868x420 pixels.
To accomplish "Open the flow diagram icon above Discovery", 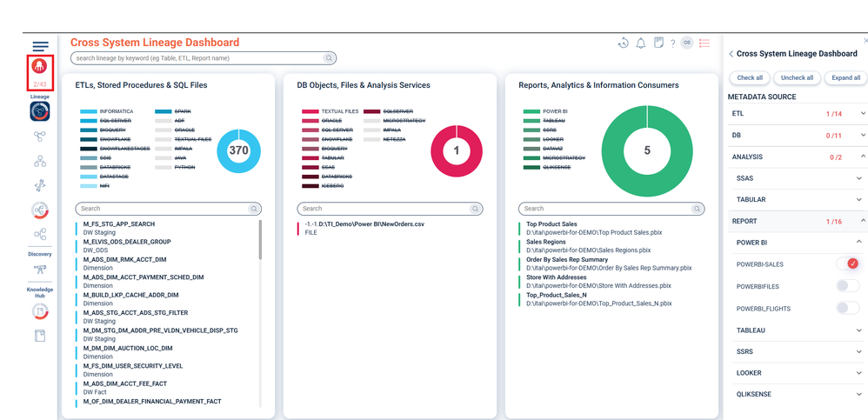I will (x=40, y=234).
